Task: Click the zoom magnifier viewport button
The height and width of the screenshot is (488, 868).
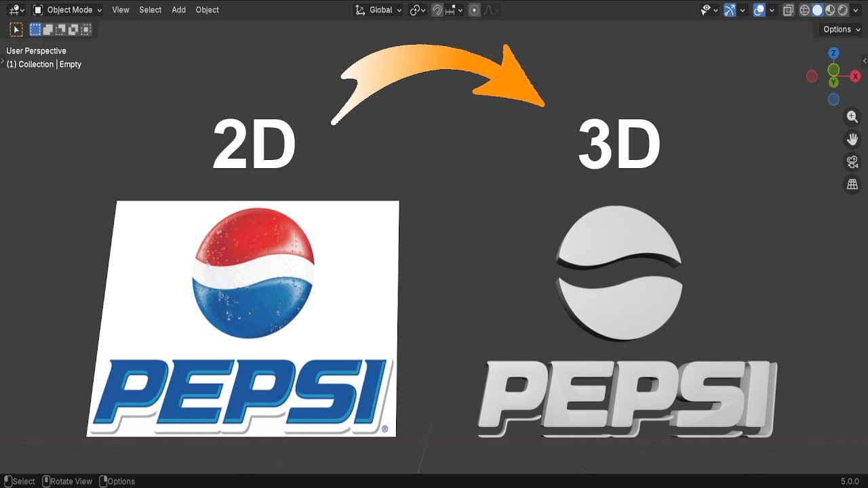Action: (852, 117)
